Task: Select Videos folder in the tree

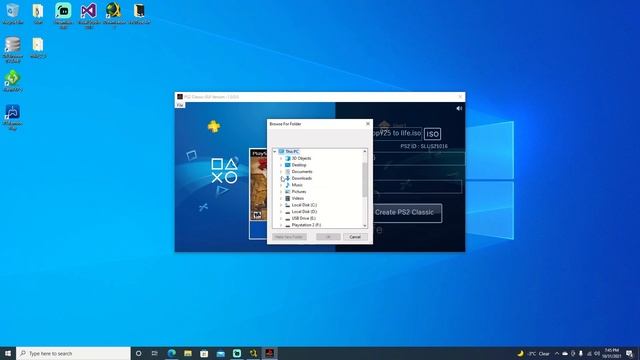Action: coord(298,198)
